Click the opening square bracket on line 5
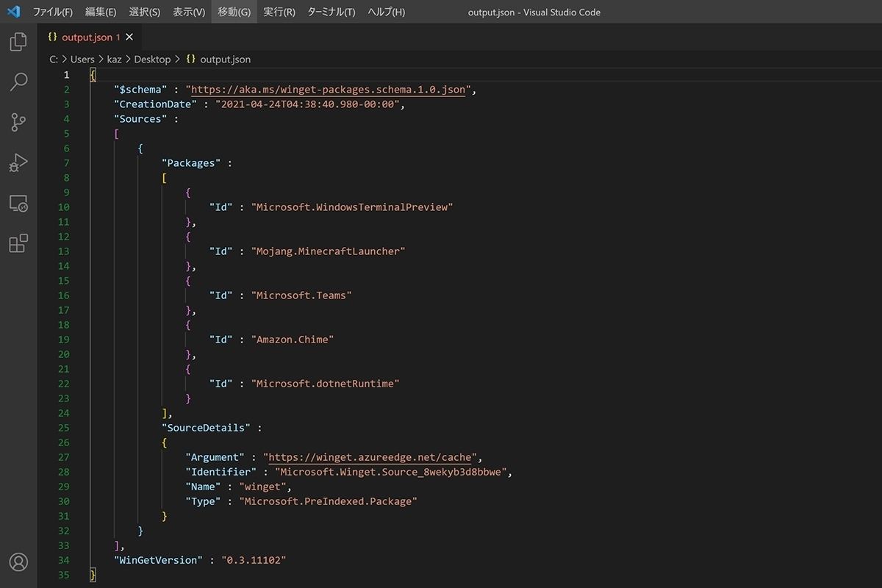Image resolution: width=882 pixels, height=588 pixels. (x=116, y=134)
